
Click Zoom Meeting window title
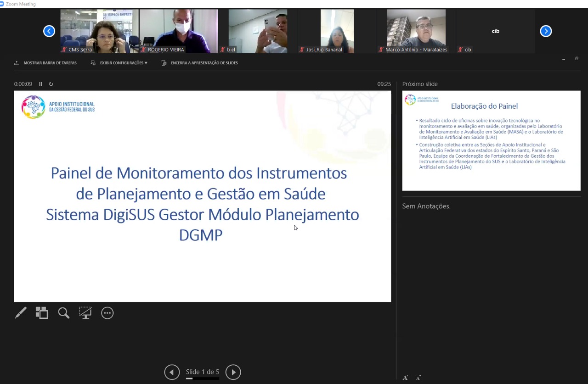tap(21, 4)
